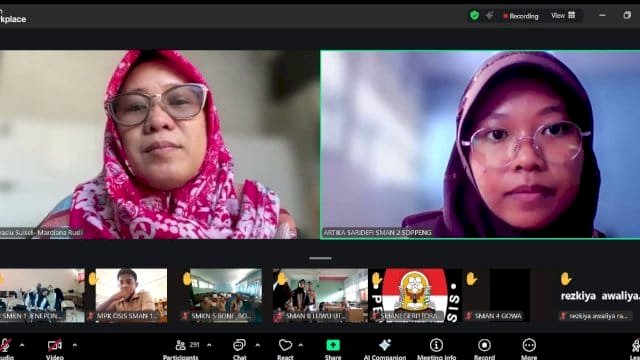Open the Chat icon

click(x=239, y=345)
